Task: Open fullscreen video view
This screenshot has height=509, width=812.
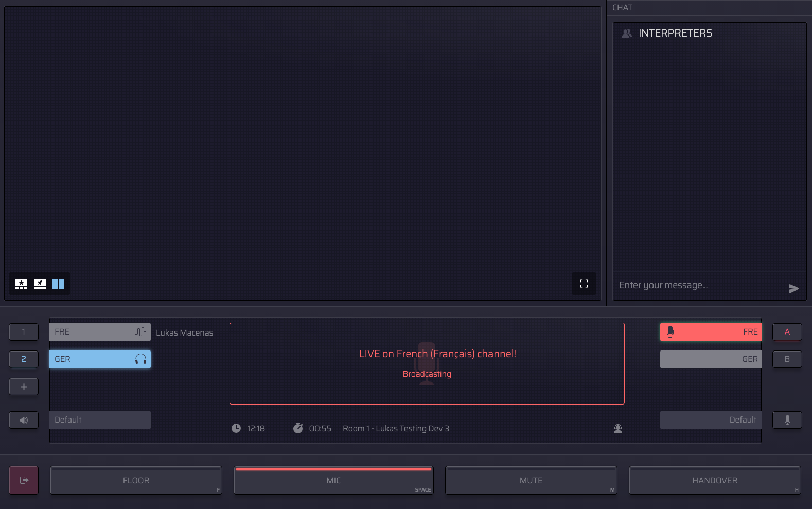Action: pos(584,284)
